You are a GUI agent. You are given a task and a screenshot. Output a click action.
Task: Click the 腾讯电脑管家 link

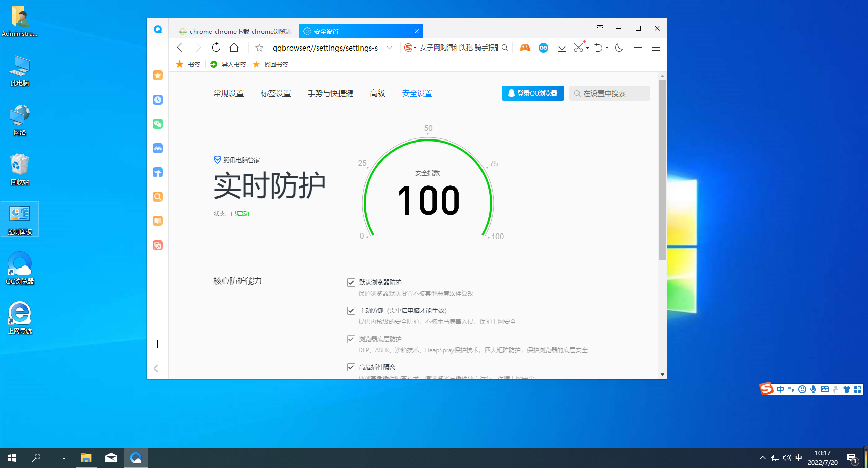236,160
